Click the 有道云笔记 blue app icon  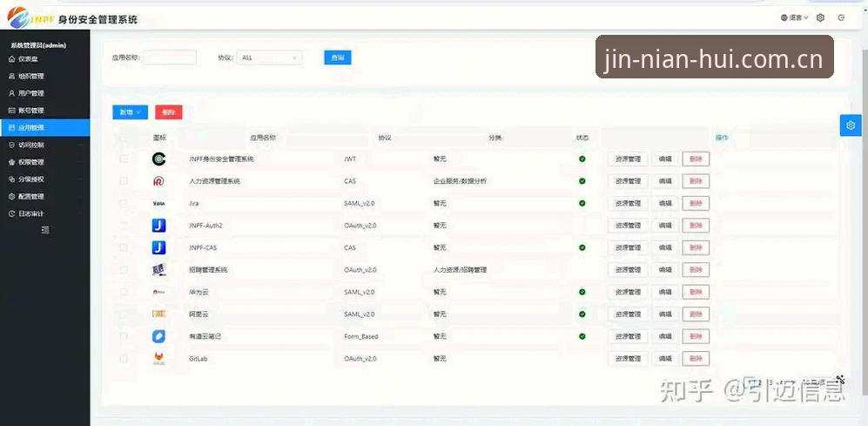158,336
